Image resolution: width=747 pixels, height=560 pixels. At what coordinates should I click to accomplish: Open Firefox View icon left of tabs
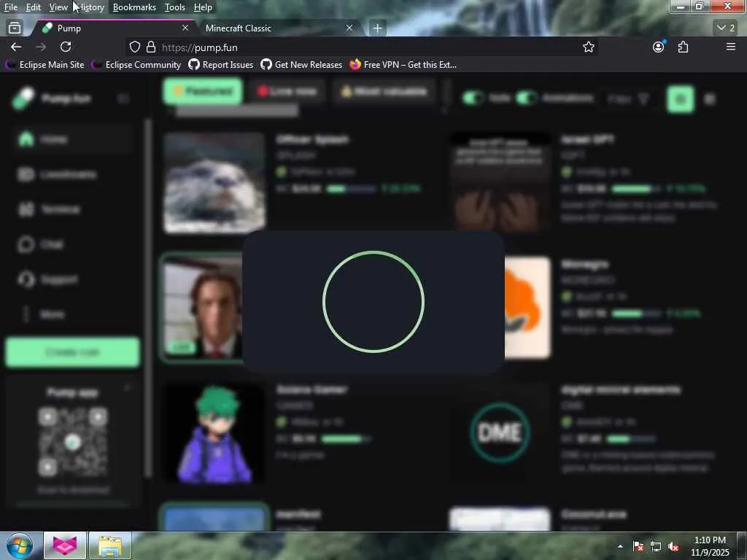[x=15, y=28]
